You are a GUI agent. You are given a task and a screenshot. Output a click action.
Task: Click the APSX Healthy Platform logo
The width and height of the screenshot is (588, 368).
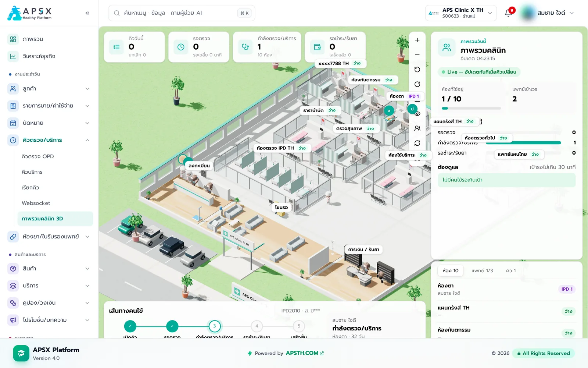pyautogui.click(x=30, y=13)
